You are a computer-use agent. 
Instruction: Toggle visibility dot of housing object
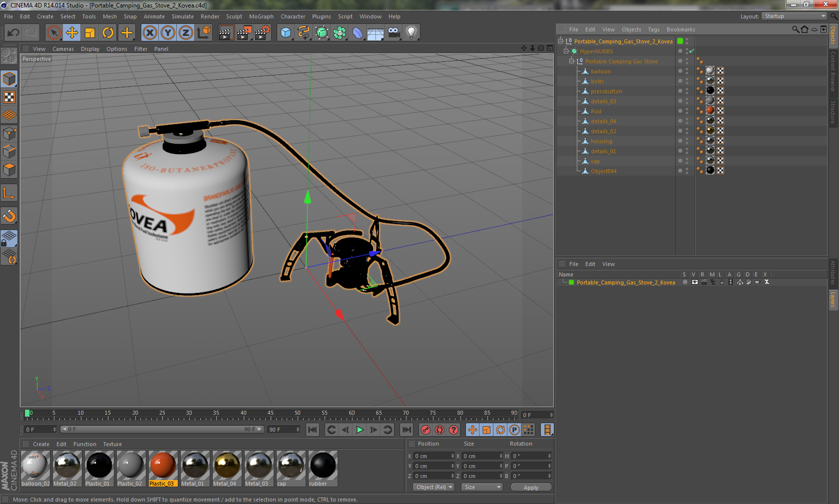(680, 141)
